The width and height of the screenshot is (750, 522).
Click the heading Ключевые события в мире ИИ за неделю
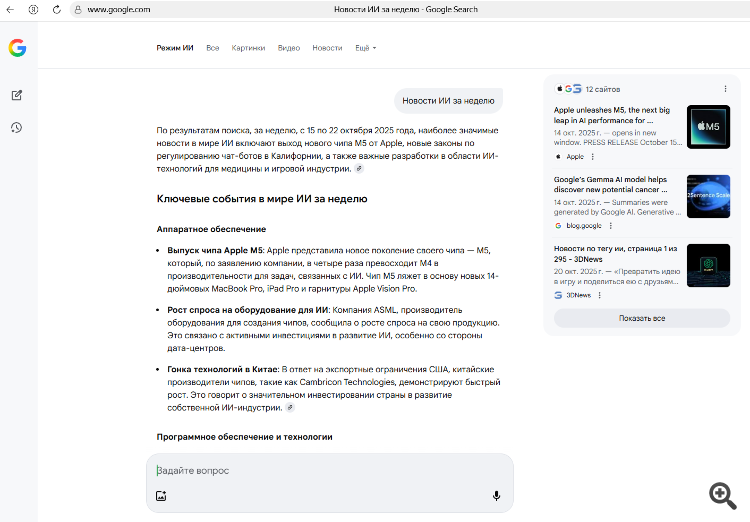(x=262, y=199)
